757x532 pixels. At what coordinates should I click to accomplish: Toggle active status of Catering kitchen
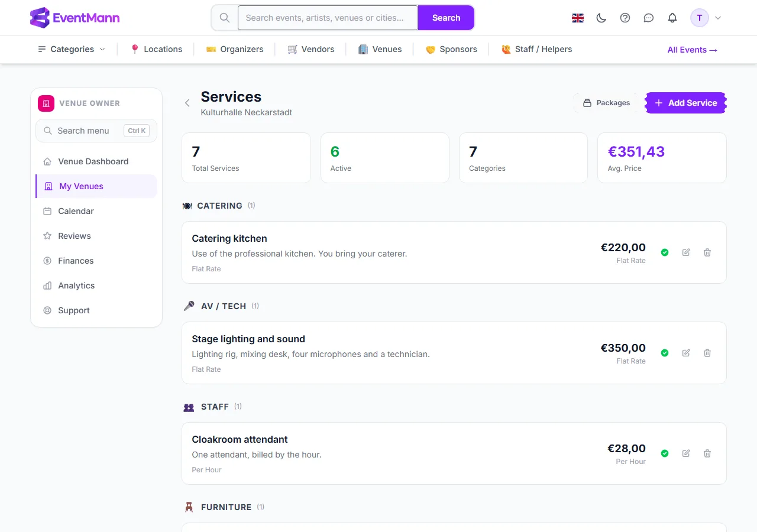pyautogui.click(x=665, y=252)
